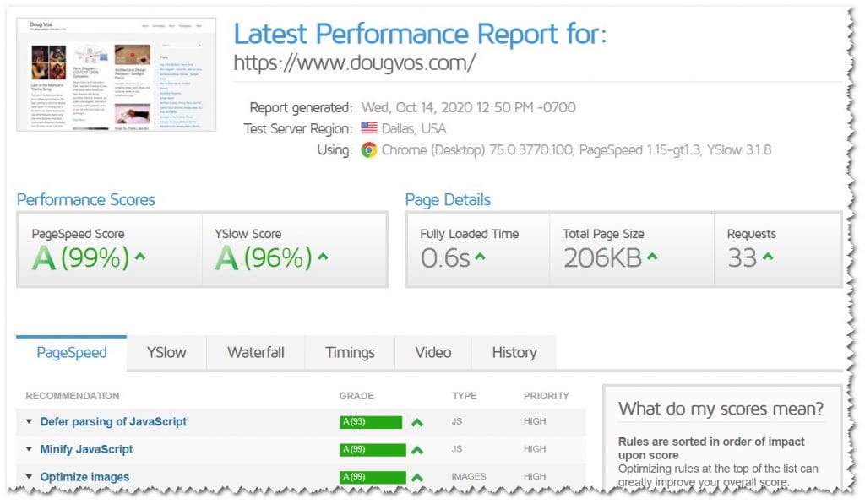
Task: Expand the Defer parsing of JavaScript triangle
Action: 29,421
